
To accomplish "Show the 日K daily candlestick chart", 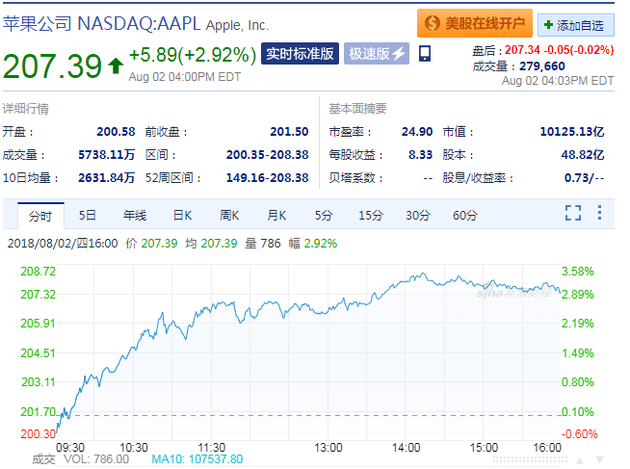I will 182,215.
